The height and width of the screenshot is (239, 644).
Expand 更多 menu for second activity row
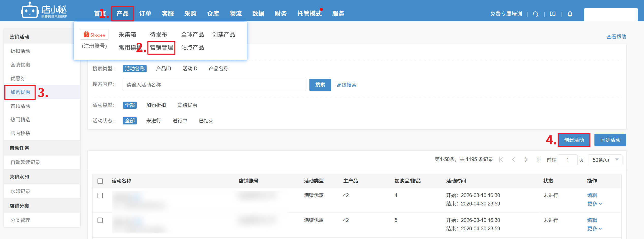(594, 229)
